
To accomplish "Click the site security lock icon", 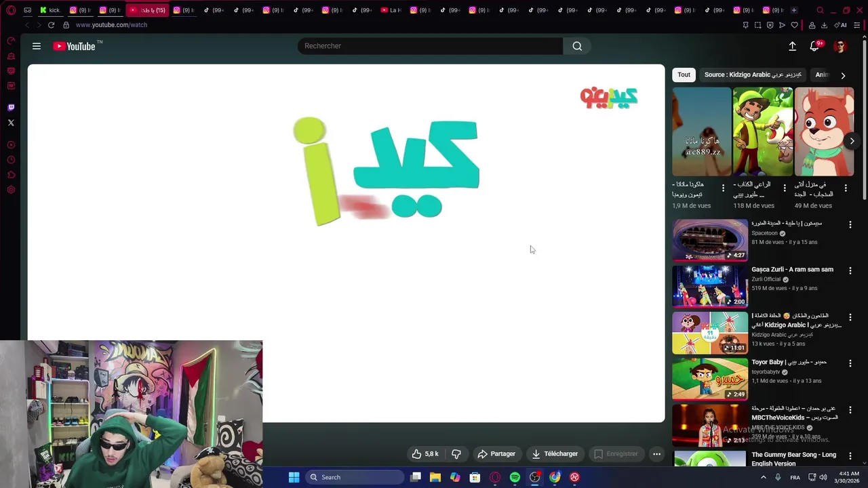I will [x=66, y=25].
